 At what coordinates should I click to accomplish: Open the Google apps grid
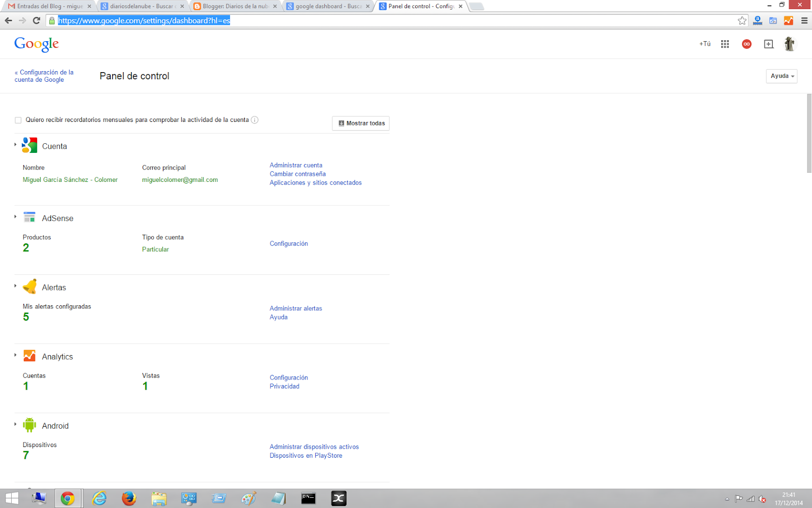(x=725, y=44)
